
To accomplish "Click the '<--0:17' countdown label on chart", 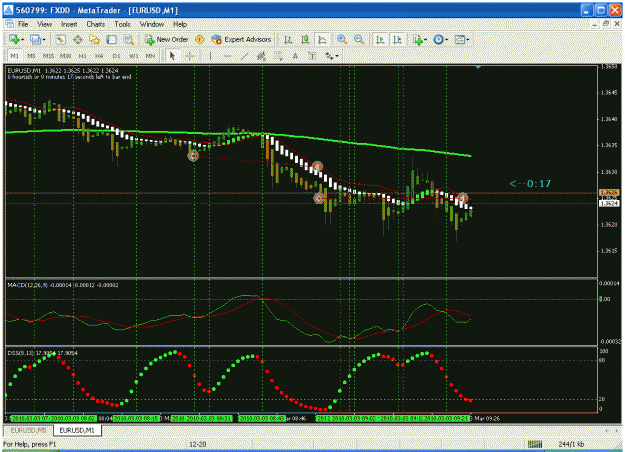I will 530,183.
